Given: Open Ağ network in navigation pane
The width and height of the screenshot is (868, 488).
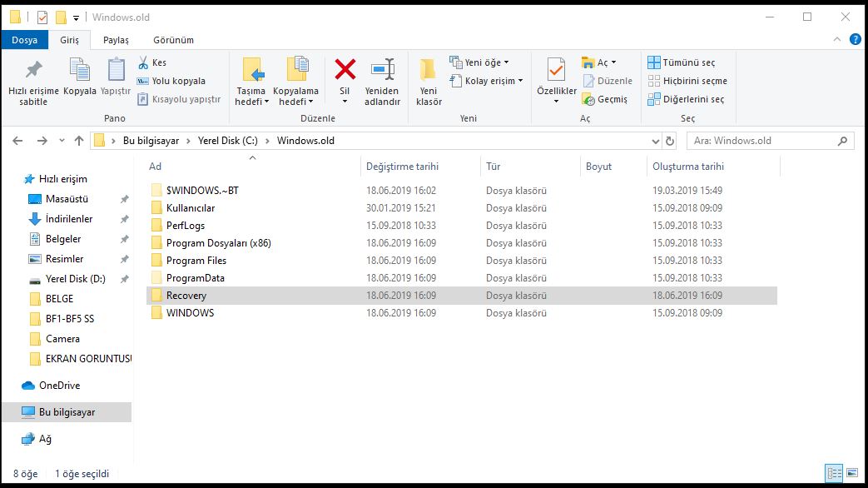Looking at the screenshot, I should coord(37,439).
